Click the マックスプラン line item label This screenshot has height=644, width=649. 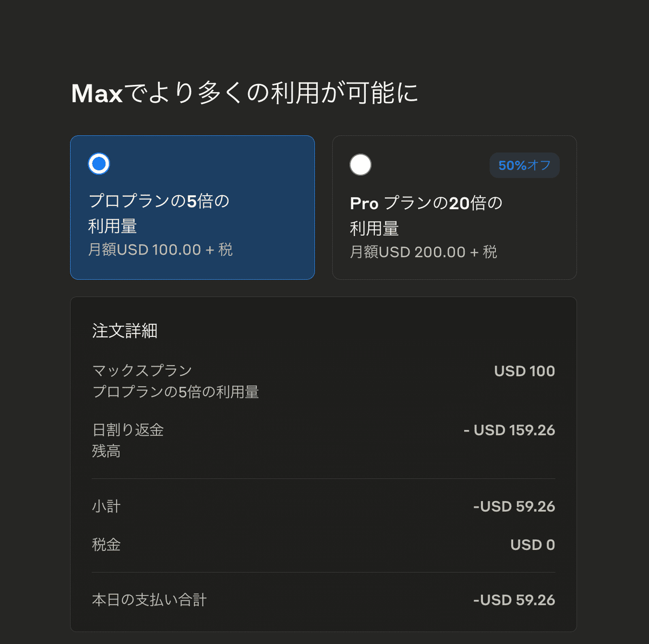point(142,371)
